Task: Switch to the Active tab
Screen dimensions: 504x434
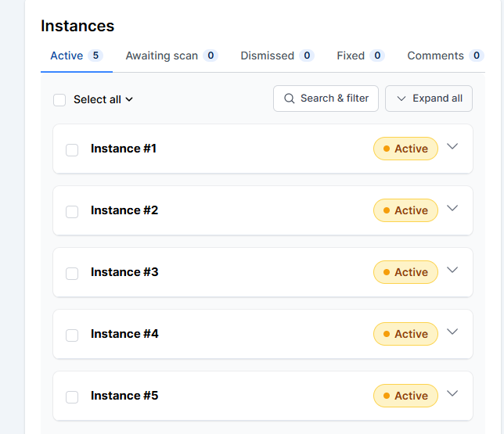Action: point(77,56)
